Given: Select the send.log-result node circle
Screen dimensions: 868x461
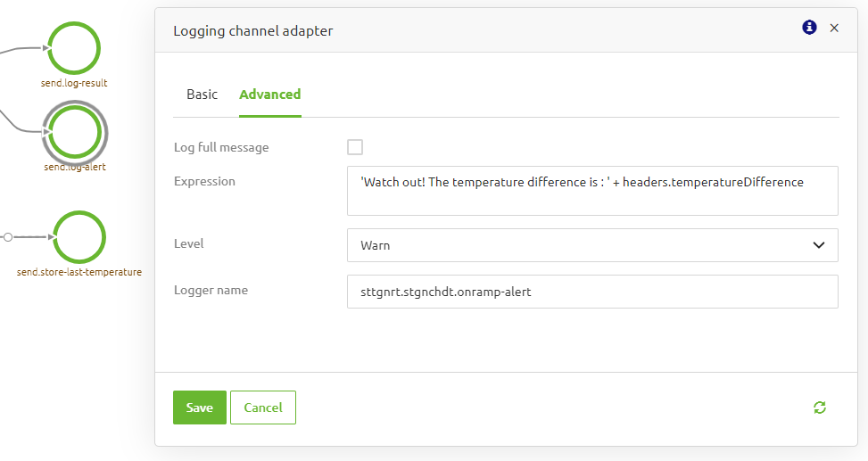Looking at the screenshot, I should (x=74, y=48).
